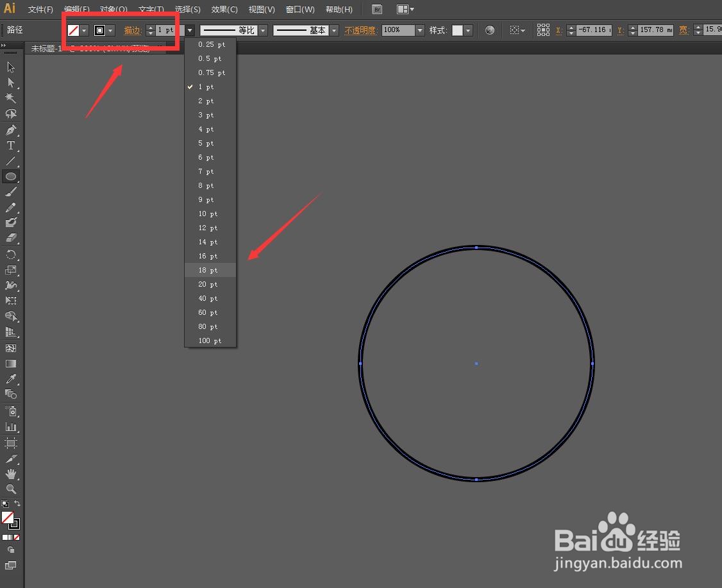Select the Paintbrush tool

[11, 192]
